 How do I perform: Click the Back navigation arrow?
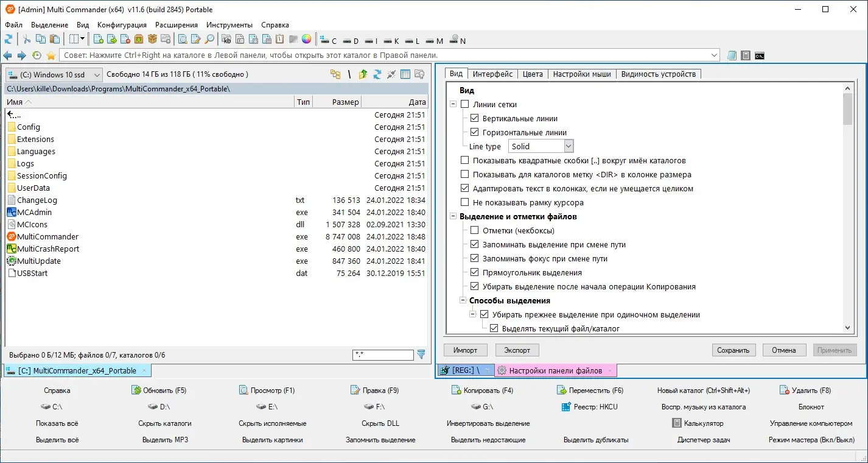pos(8,55)
